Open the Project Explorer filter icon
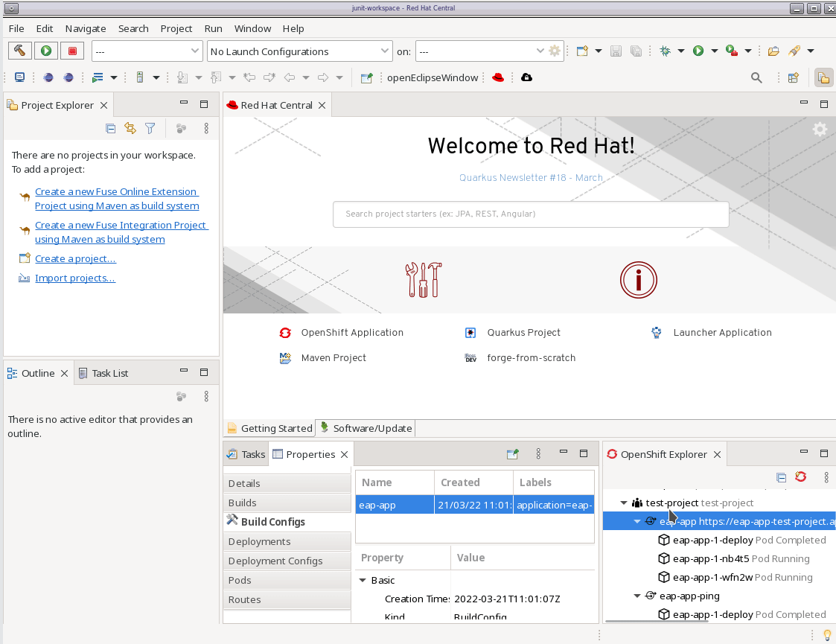This screenshot has height=644, width=836. point(150,129)
